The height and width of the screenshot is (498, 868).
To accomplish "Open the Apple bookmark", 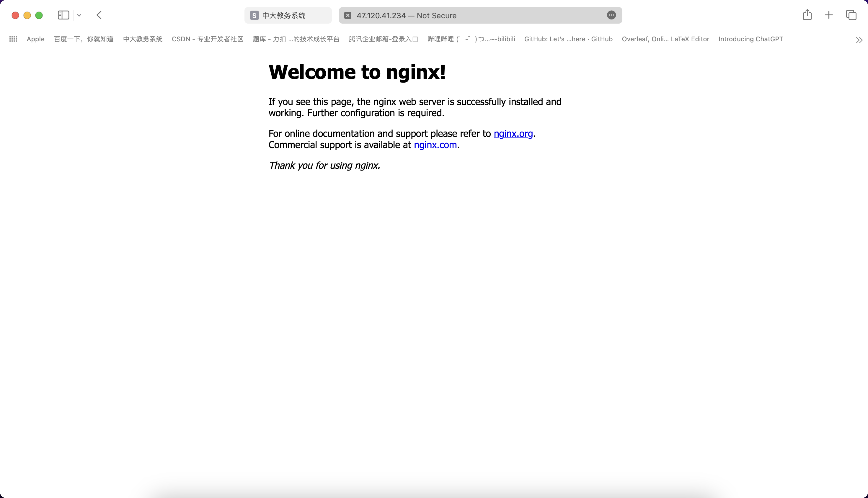I will coord(36,39).
